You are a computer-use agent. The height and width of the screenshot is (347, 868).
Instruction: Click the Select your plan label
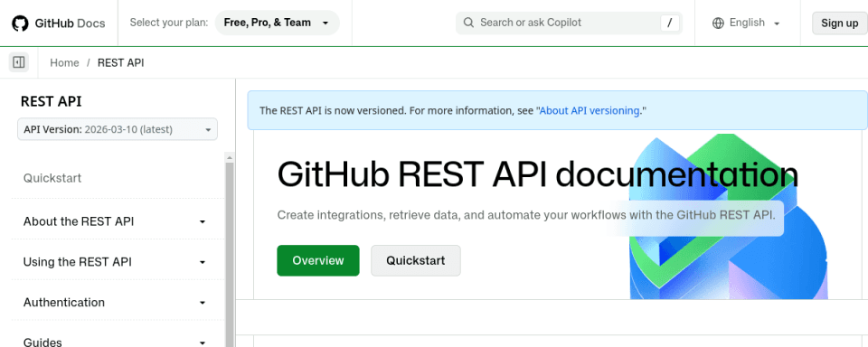169,23
